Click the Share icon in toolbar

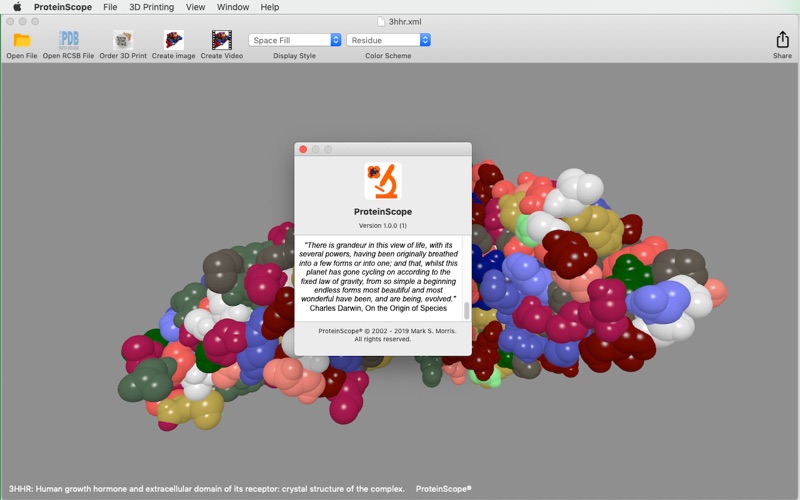(x=782, y=40)
